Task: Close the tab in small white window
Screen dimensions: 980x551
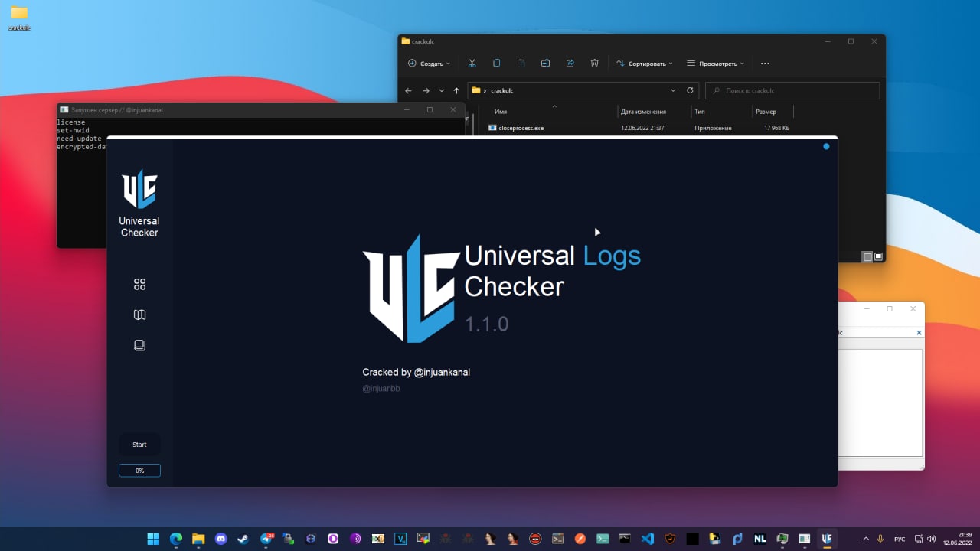Action: point(919,333)
